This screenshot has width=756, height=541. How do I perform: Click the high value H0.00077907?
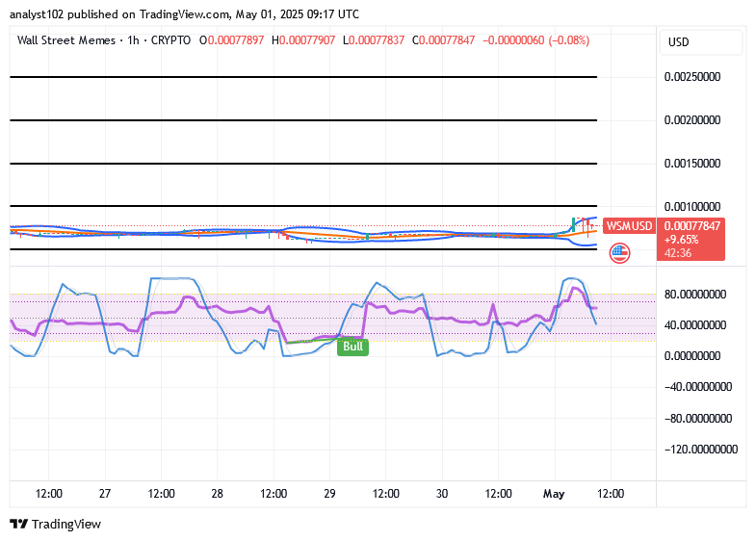303,40
